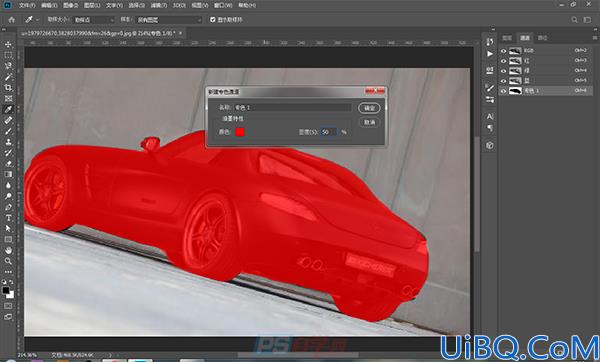The image size is (600, 362).
Task: Switch to the Layers panel tab
Action: (x=507, y=38)
